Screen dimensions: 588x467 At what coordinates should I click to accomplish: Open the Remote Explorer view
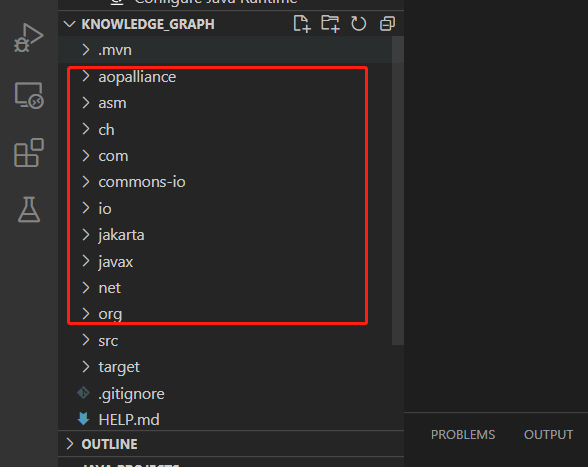[x=29, y=95]
